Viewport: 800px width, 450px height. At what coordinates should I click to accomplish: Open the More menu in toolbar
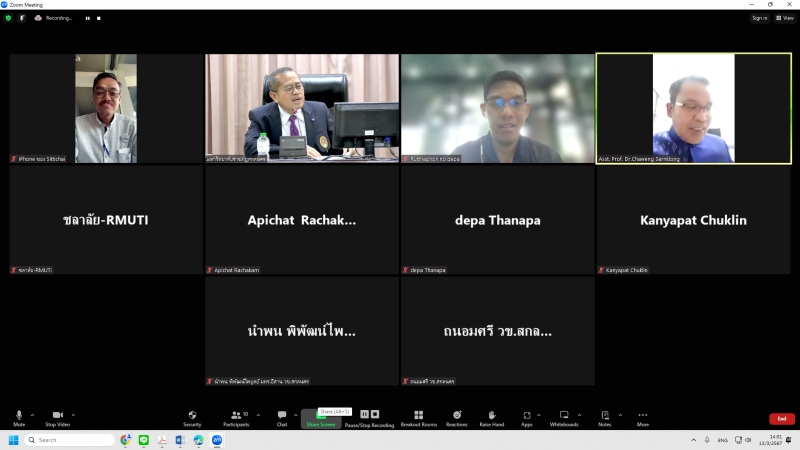[642, 416]
